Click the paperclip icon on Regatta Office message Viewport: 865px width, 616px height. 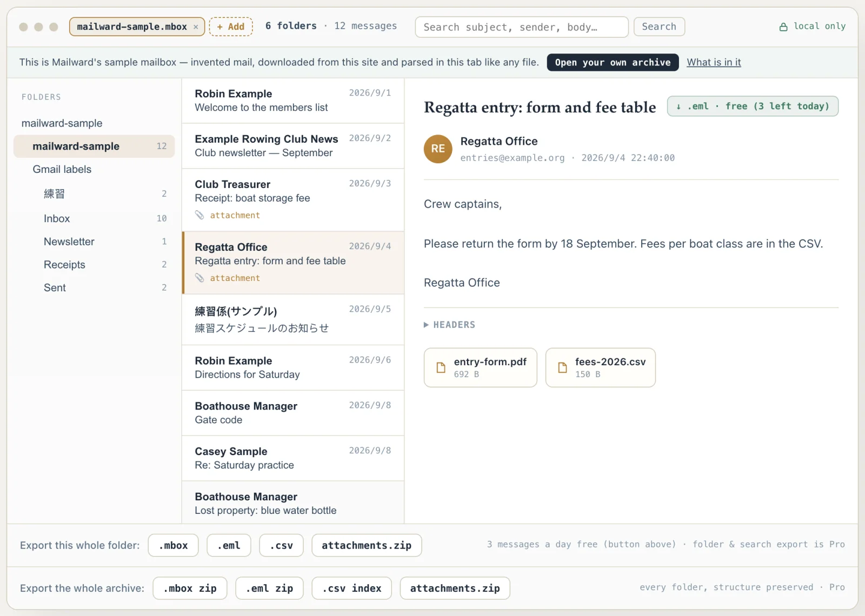(199, 278)
